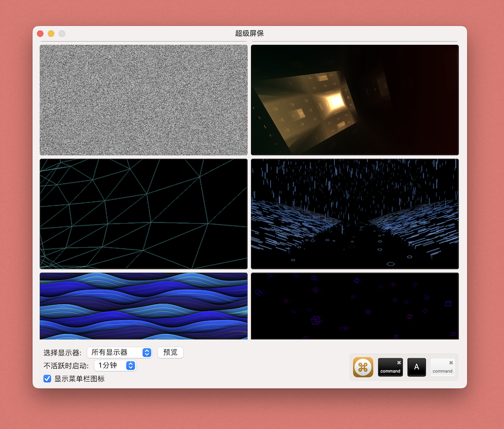
Task: Uncheck the 显示菜单栏图标 checkbox
Action: coord(47,379)
